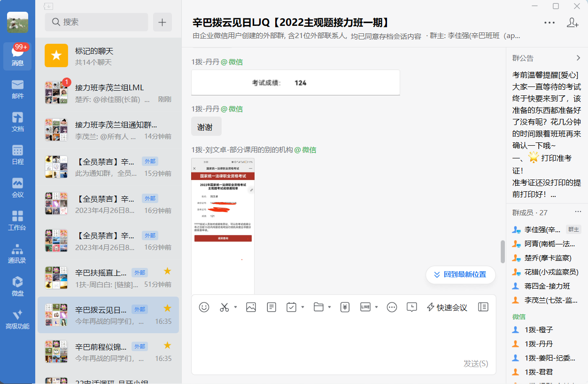Select member 1拨-姜阳-纪委

(x=547, y=358)
